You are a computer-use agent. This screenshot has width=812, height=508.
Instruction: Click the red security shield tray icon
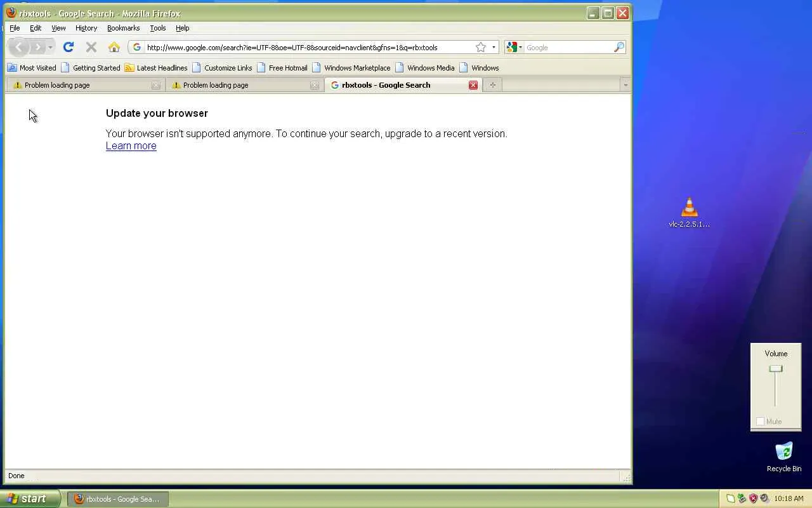tap(753, 498)
